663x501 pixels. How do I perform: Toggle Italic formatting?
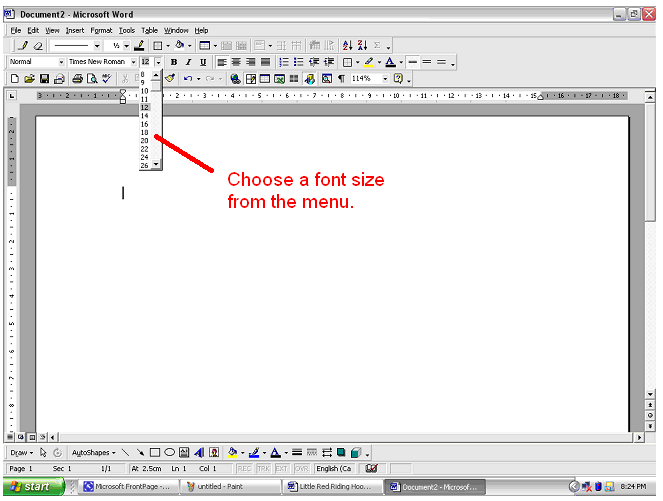point(189,62)
